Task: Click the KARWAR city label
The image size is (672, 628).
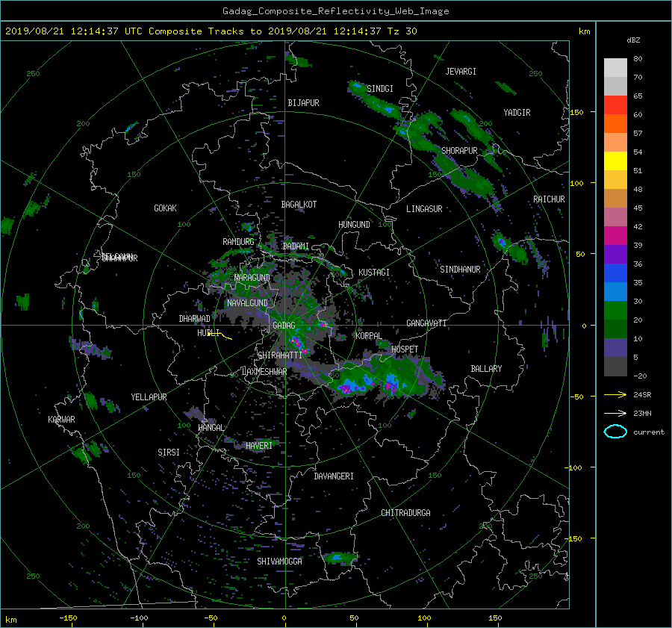Action: (61, 420)
